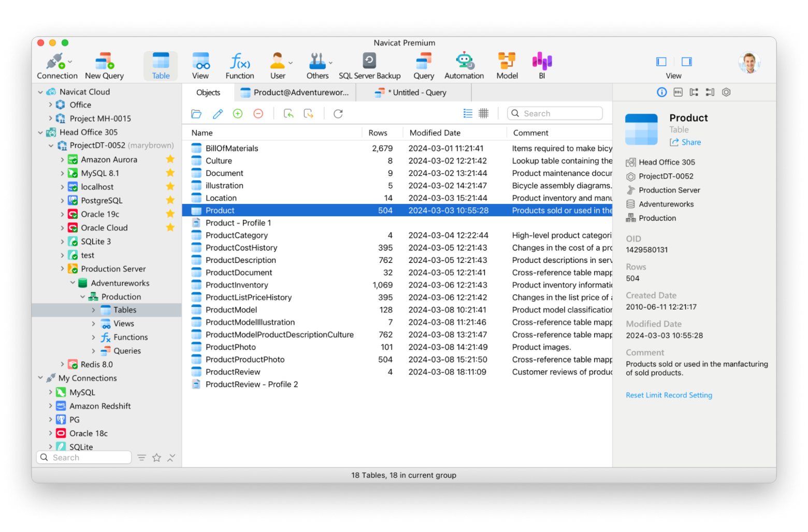Click the user profile avatar
Screen dimensions: 808x532
(749, 63)
